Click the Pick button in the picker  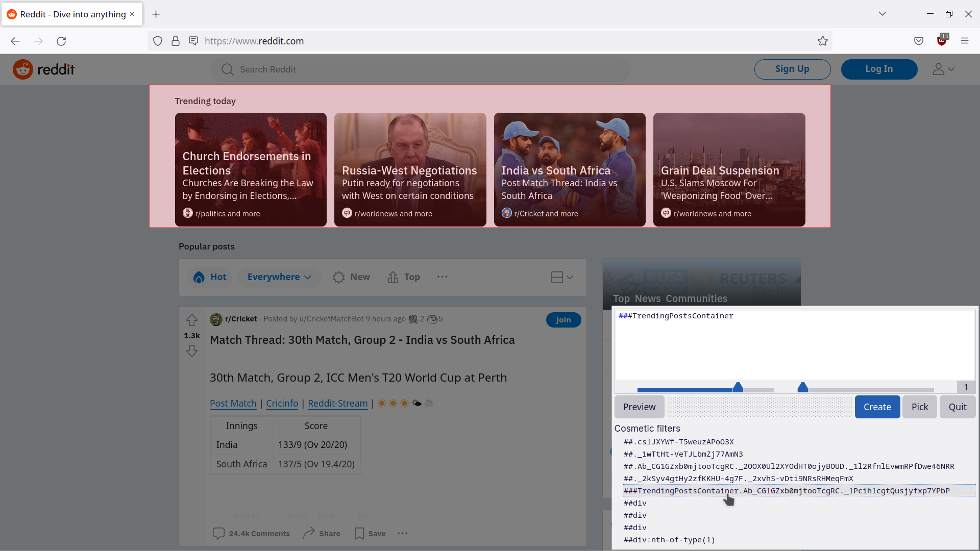[919, 407]
